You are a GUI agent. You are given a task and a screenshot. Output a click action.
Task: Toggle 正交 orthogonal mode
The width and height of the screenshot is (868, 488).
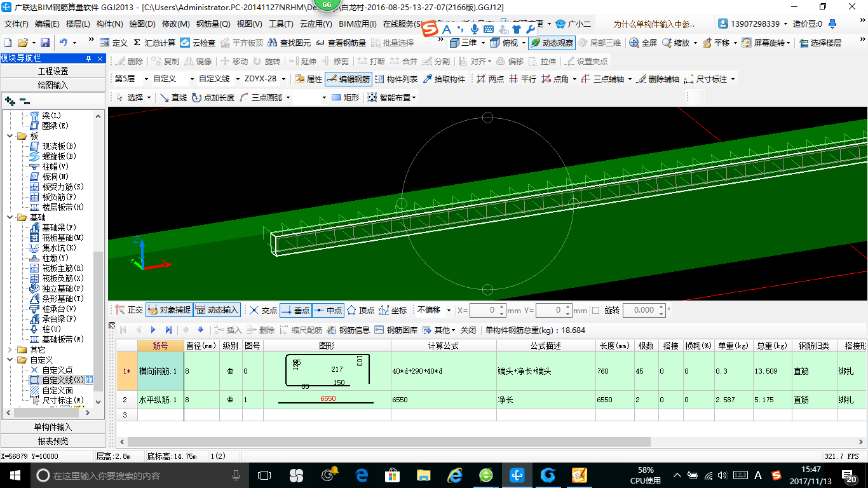[x=129, y=310]
